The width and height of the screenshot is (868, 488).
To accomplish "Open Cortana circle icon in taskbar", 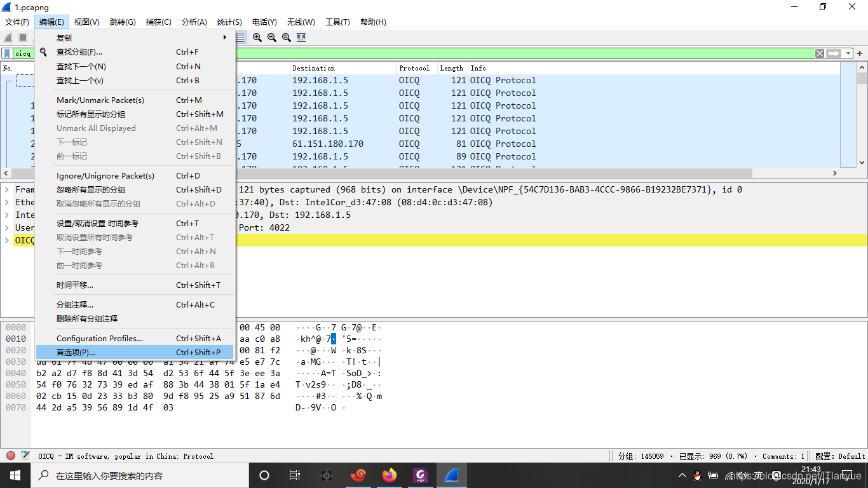I will pos(264,475).
